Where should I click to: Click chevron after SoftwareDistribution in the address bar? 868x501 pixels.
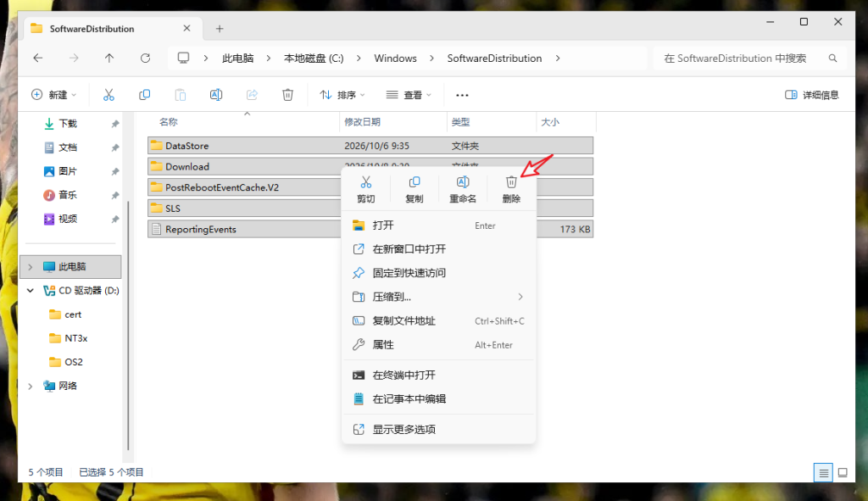click(558, 58)
